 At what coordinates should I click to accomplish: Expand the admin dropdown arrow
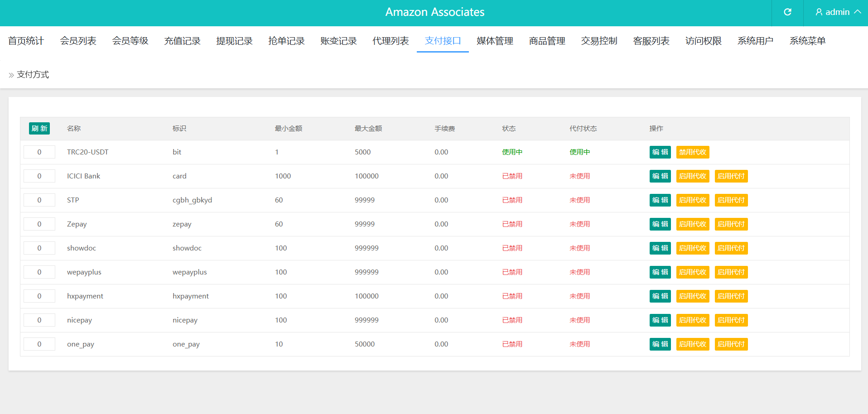(x=858, y=12)
